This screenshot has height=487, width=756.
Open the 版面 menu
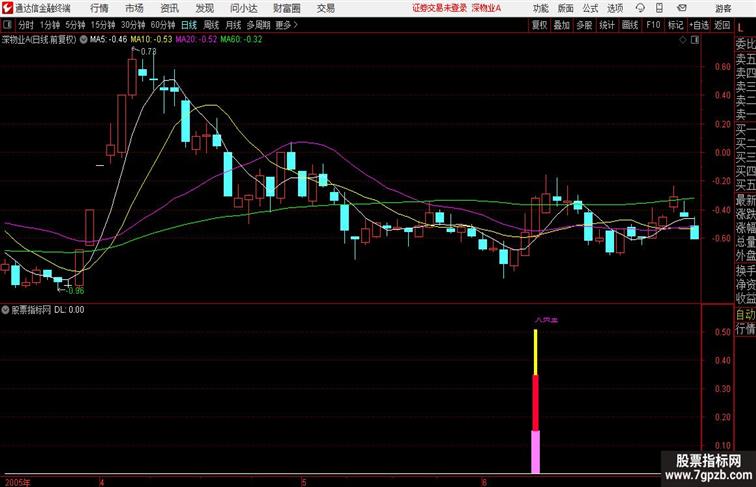coord(566,8)
